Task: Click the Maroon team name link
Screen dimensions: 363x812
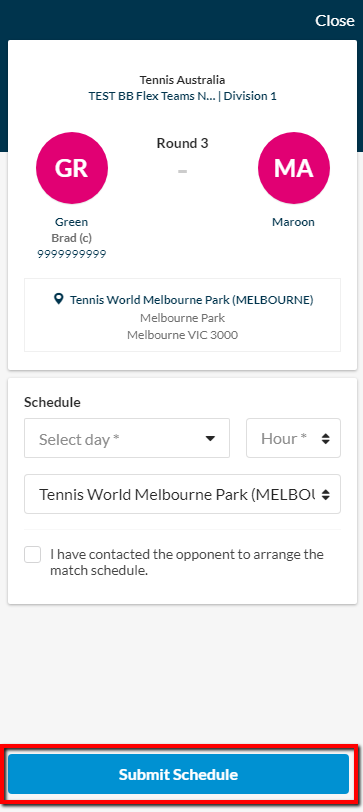Action: [x=294, y=222]
